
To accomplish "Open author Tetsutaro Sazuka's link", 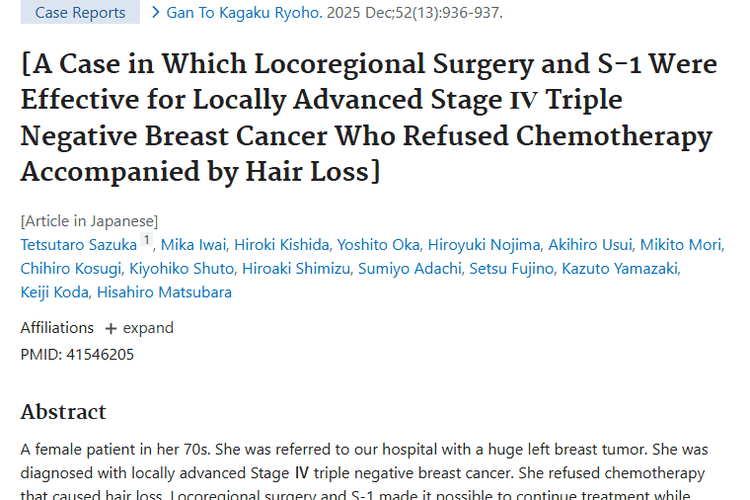I will point(78,245).
